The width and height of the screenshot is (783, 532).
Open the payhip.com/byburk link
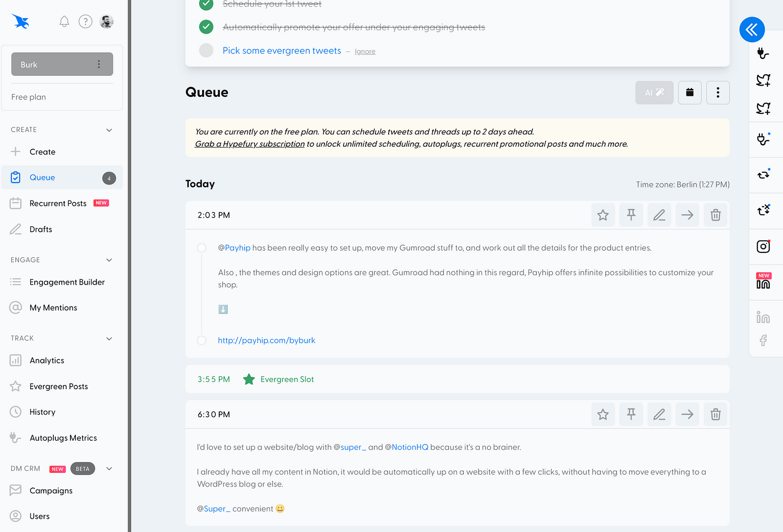(x=267, y=340)
